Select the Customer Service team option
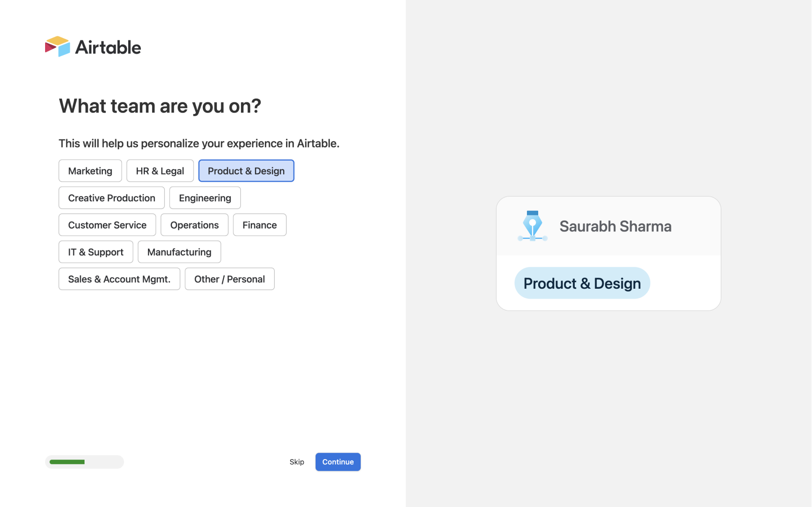The height and width of the screenshot is (507, 812). point(107,225)
